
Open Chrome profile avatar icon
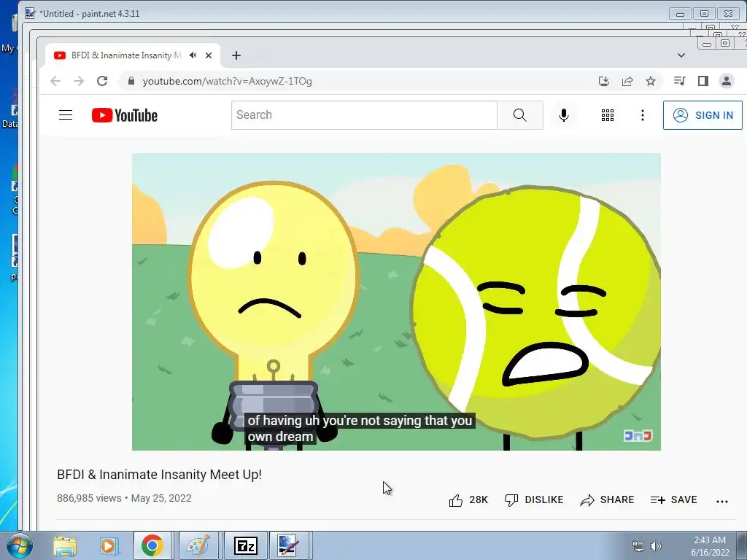(x=726, y=81)
